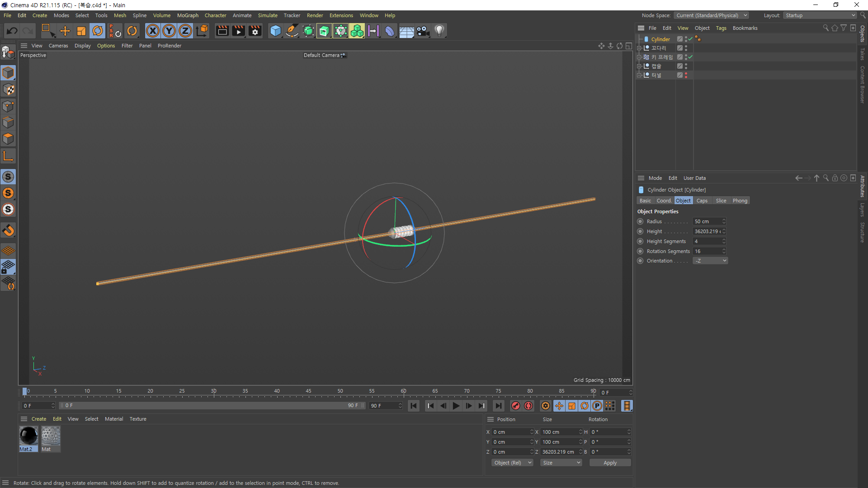868x488 pixels.
Task: Add a Camera object
Action: 423,31
